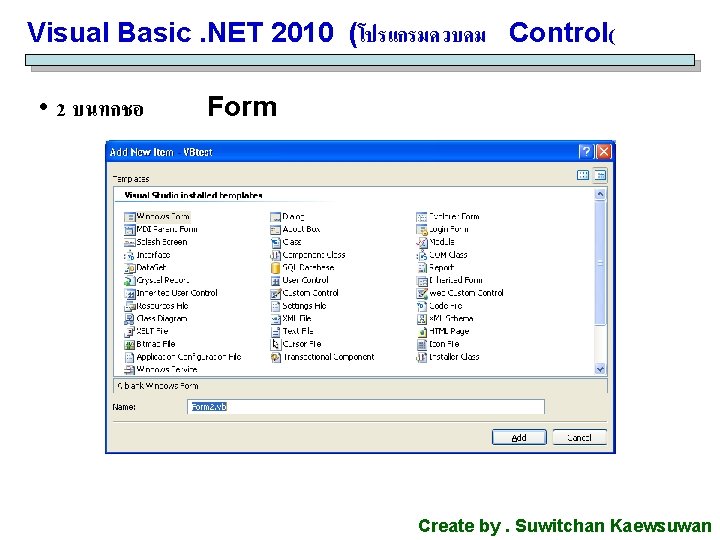Pick the Interface template icon
720x540 pixels.
click(x=129, y=255)
